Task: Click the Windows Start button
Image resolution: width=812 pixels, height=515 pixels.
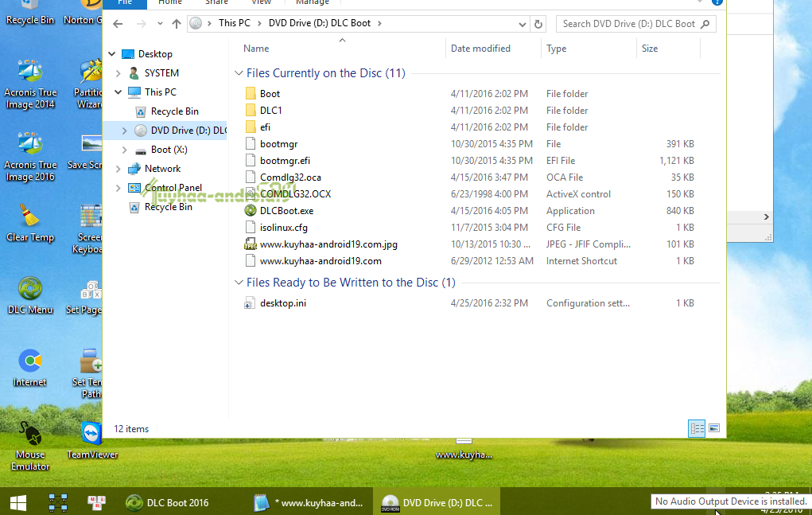Action: [x=18, y=502]
